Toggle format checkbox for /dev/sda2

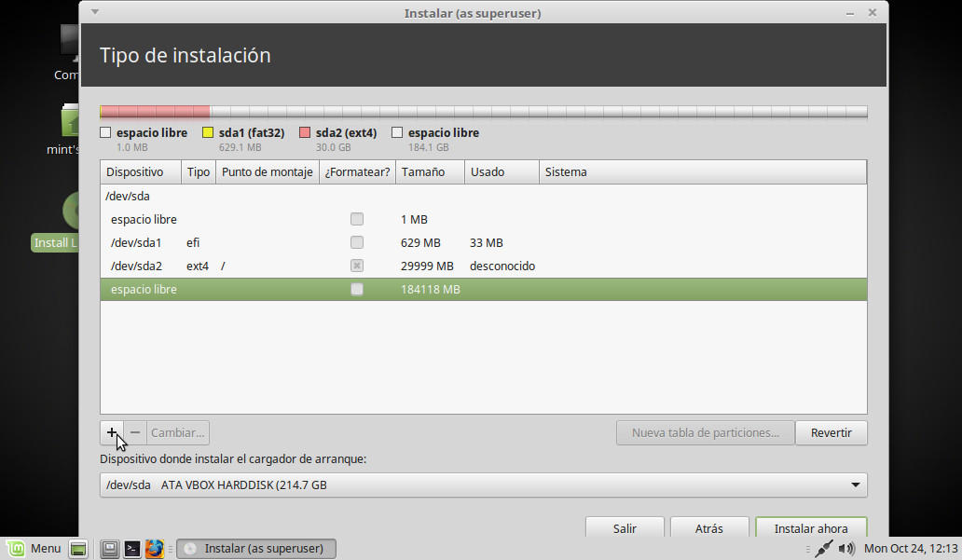tap(357, 266)
